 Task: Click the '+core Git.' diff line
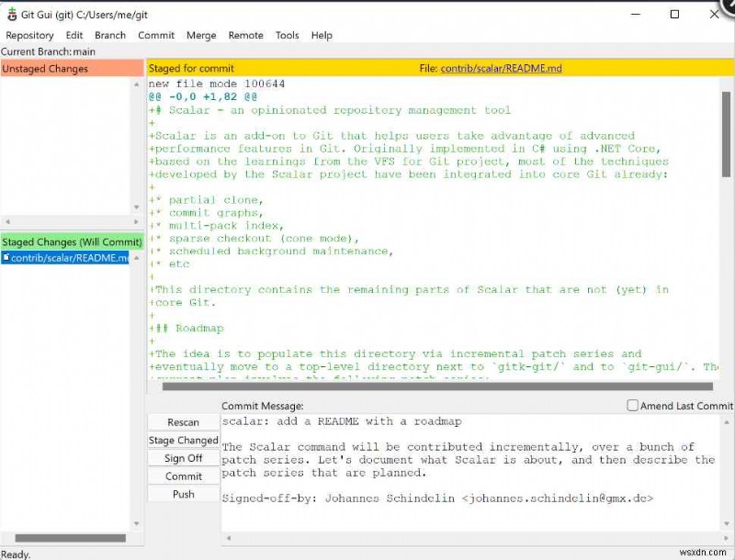coord(182,302)
